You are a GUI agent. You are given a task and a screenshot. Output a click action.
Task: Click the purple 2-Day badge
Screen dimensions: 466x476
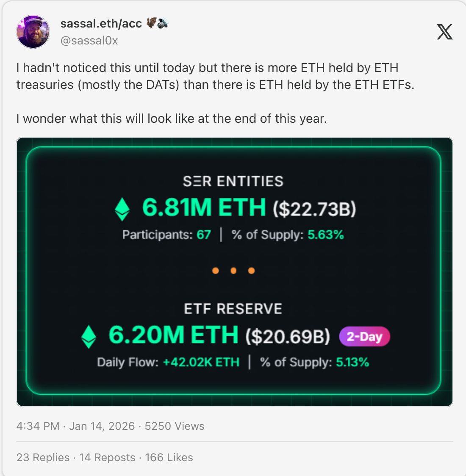364,337
